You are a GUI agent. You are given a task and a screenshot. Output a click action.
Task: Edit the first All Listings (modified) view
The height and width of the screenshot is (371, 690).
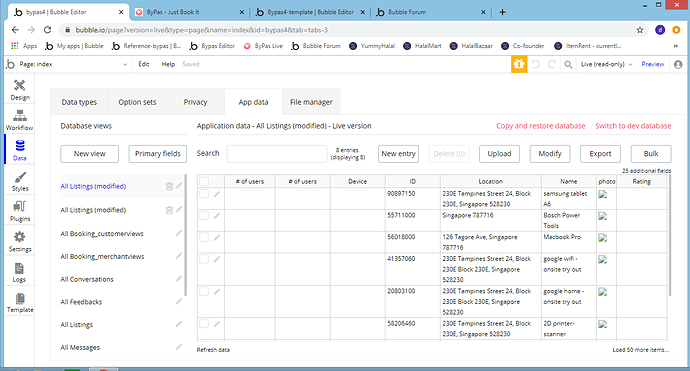(x=179, y=186)
